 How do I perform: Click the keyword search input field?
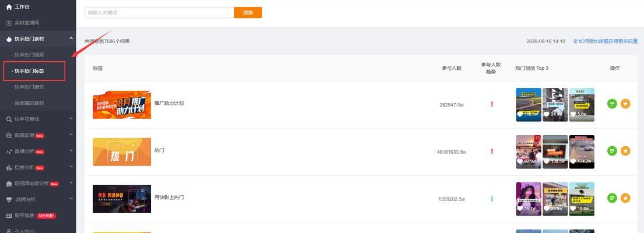(159, 13)
